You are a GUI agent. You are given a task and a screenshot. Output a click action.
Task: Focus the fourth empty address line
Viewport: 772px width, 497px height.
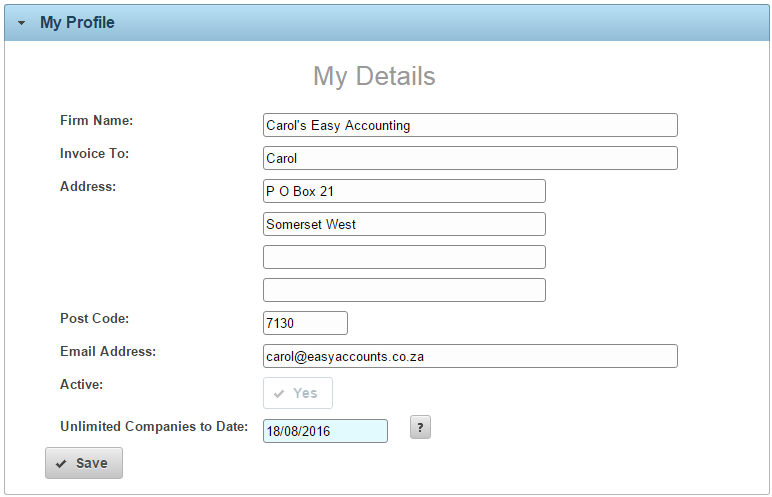coord(404,290)
